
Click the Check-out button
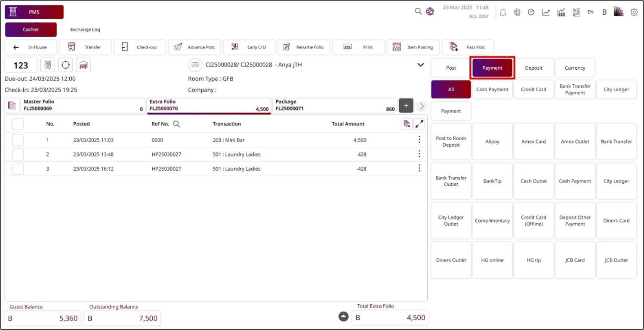140,47
